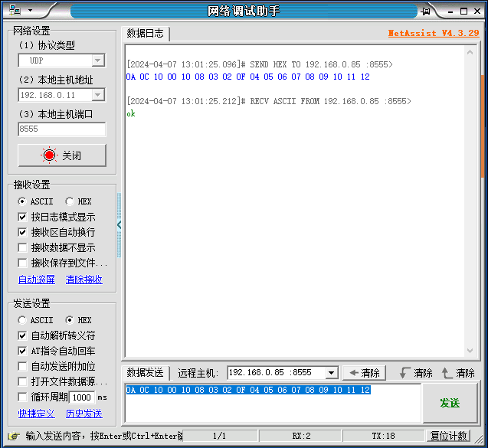Switch to the 数据日志 tab
Viewport: 488px width, 448px height.
pos(145,34)
